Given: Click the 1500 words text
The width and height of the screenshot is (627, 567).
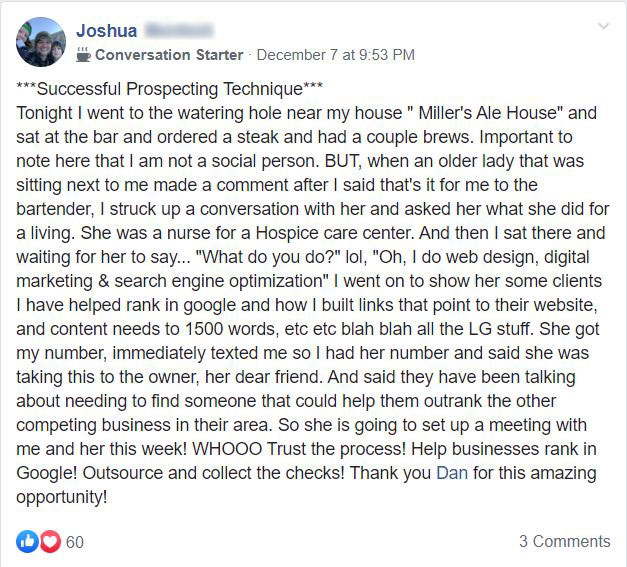Looking at the screenshot, I should point(230,329).
